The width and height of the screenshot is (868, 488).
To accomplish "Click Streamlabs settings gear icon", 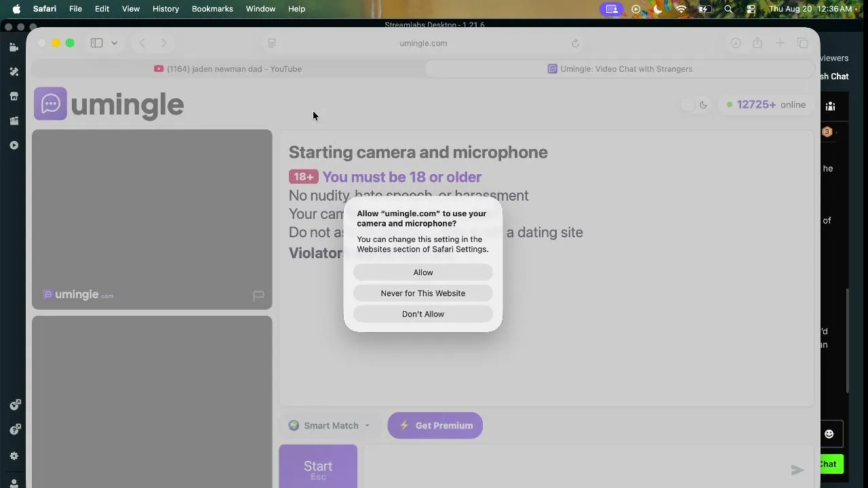I will [x=14, y=456].
